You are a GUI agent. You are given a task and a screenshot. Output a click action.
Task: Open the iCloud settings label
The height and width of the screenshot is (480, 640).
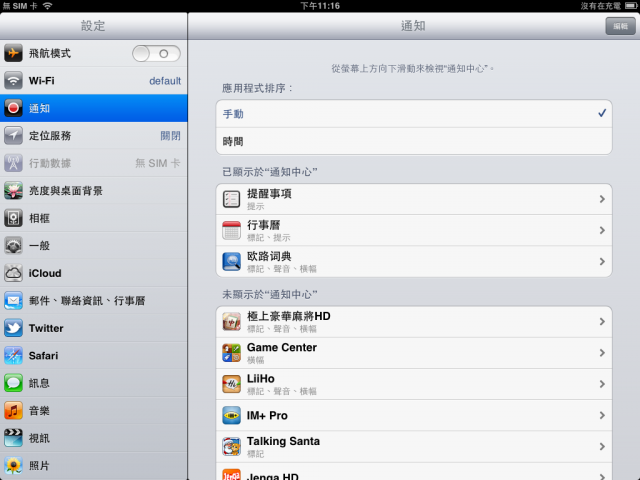(x=45, y=273)
